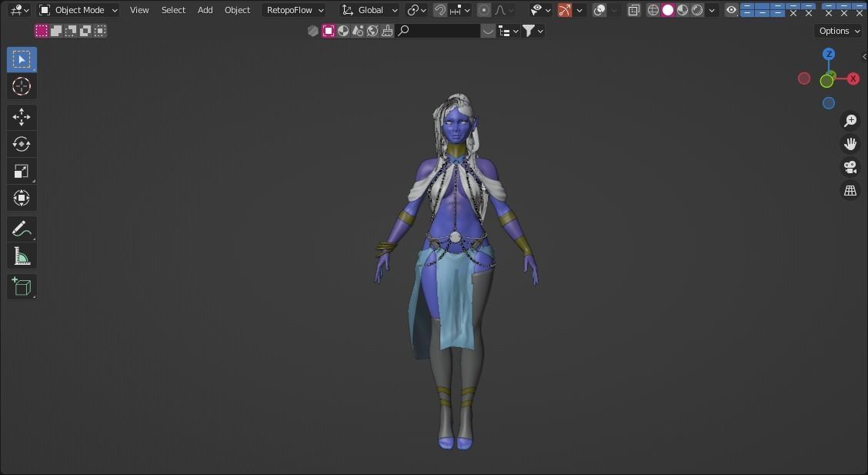Toggle camera view with camera icon
Viewport: 868px width, 475px height.
click(x=850, y=167)
